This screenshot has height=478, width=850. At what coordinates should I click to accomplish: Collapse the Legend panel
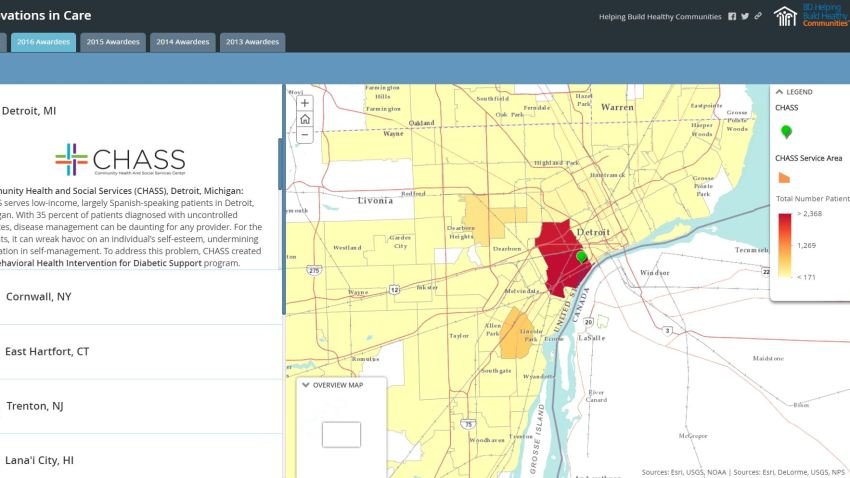coord(780,92)
